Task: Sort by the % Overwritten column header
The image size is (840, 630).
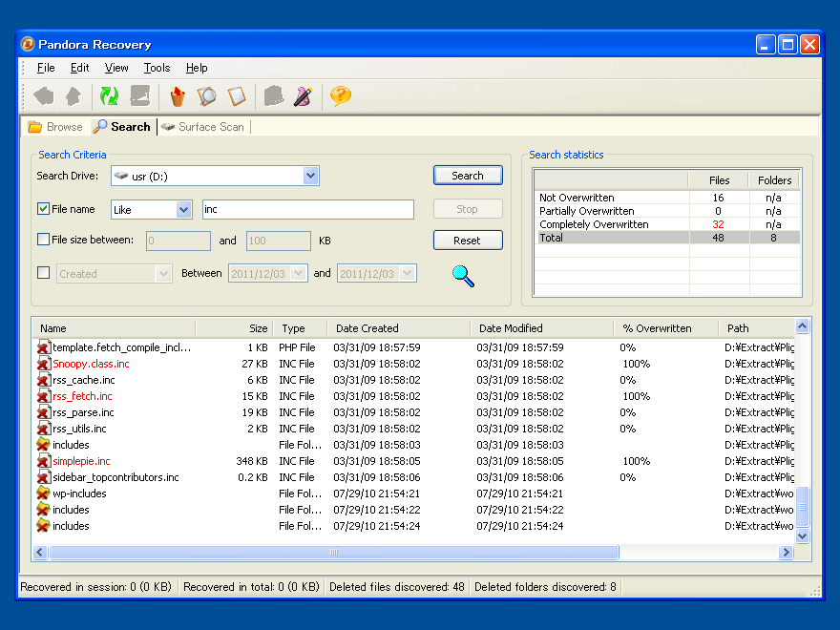Action: pyautogui.click(x=666, y=328)
